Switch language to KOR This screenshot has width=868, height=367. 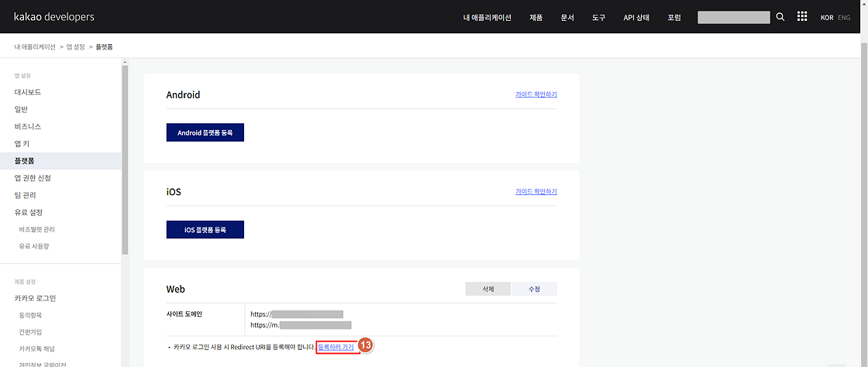pyautogui.click(x=827, y=18)
